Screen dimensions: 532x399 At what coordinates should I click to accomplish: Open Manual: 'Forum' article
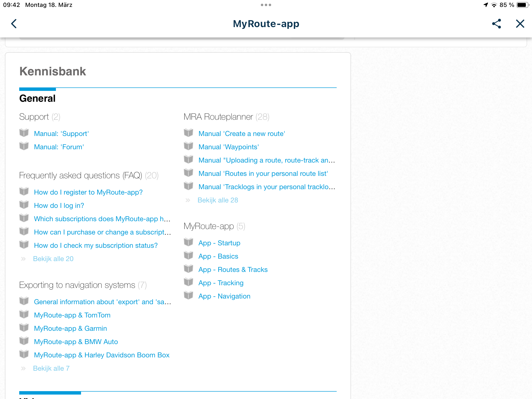pos(59,147)
